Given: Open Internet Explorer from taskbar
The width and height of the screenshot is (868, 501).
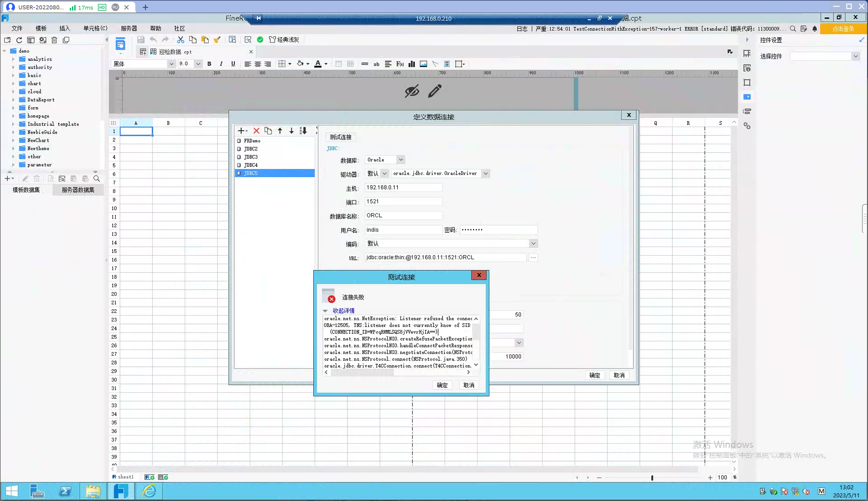Looking at the screenshot, I should coord(149,491).
